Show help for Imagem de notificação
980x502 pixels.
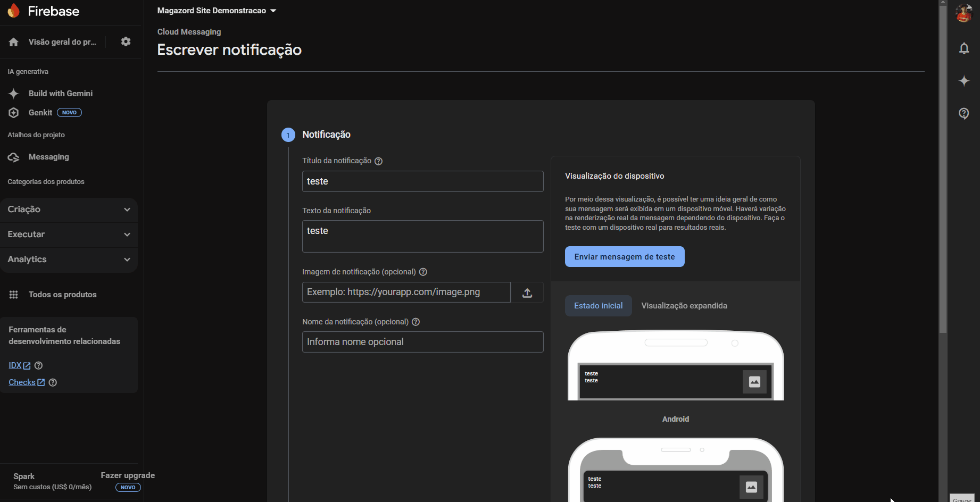tap(423, 272)
